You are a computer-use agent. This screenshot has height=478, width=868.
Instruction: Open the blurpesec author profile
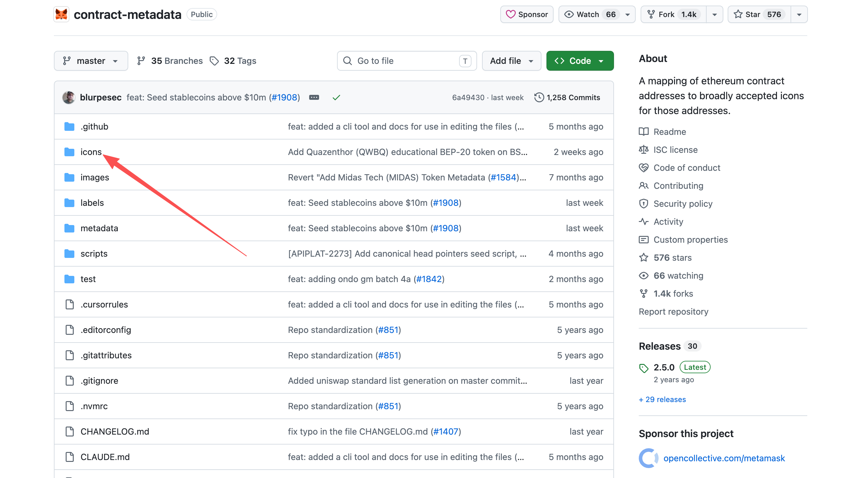(x=101, y=97)
